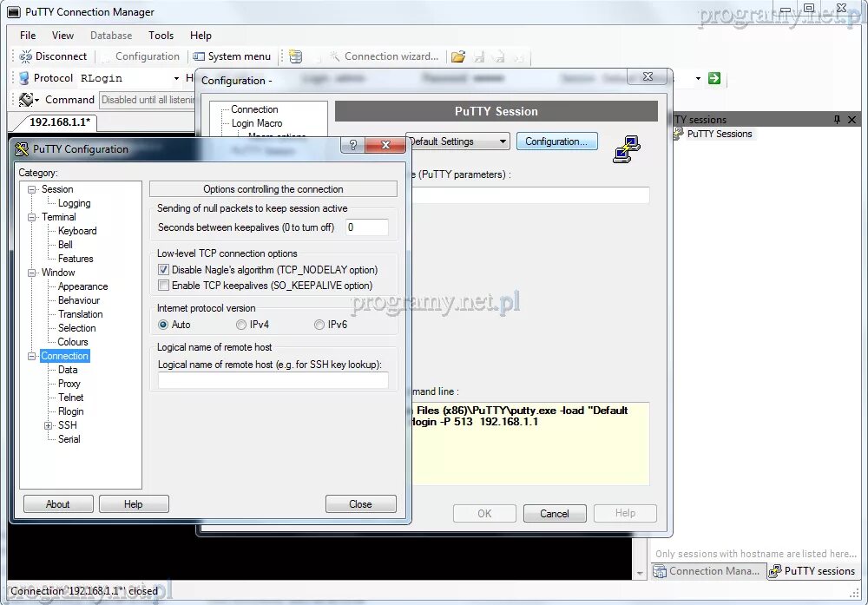Screen dimensions: 868x605
Task: Click the pin icon on the PuTTY sessions panel
Action: tap(836, 119)
